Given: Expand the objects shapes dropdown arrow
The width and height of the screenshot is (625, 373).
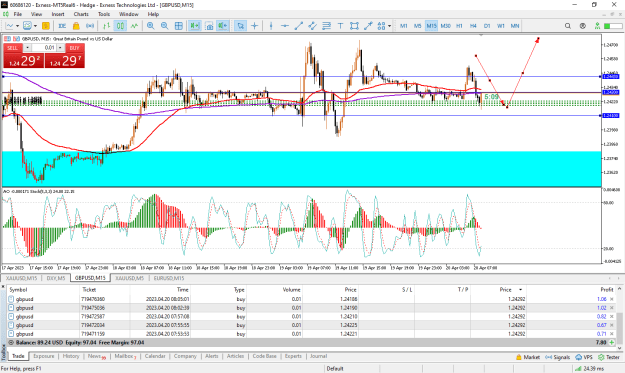Looking at the screenshot, I should (389, 26).
